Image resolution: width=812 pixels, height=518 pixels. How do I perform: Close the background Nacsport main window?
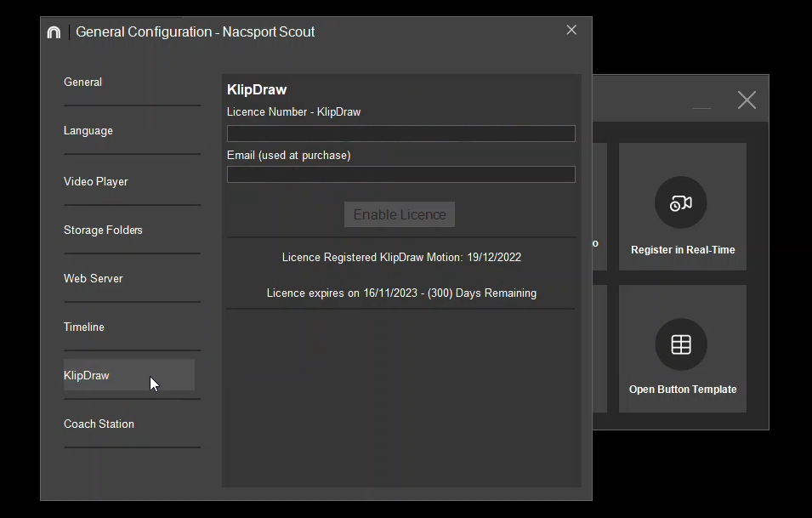[747, 100]
